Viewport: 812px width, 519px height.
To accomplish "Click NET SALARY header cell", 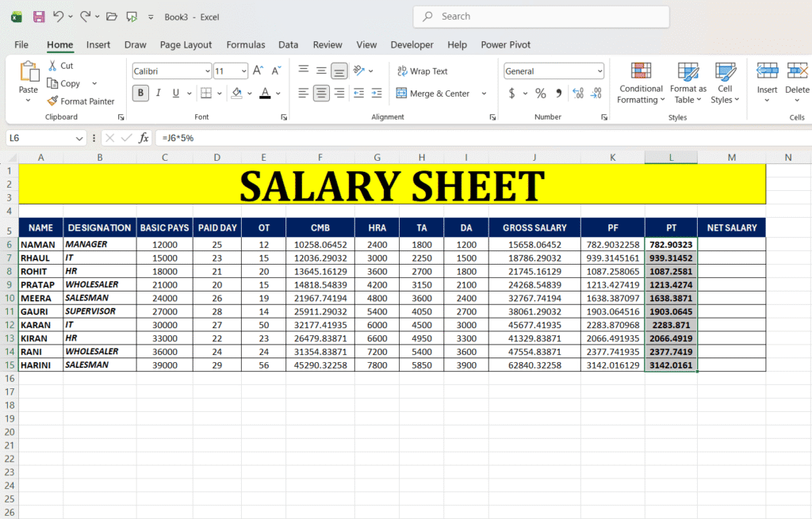I will [x=731, y=227].
